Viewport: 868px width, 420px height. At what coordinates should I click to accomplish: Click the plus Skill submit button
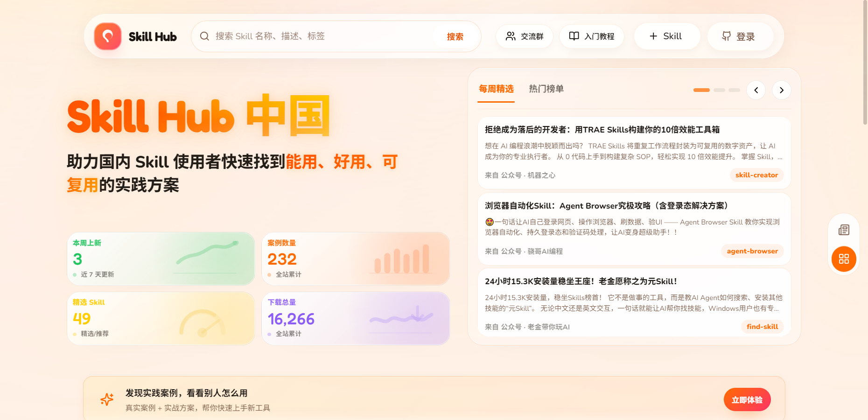[667, 36]
